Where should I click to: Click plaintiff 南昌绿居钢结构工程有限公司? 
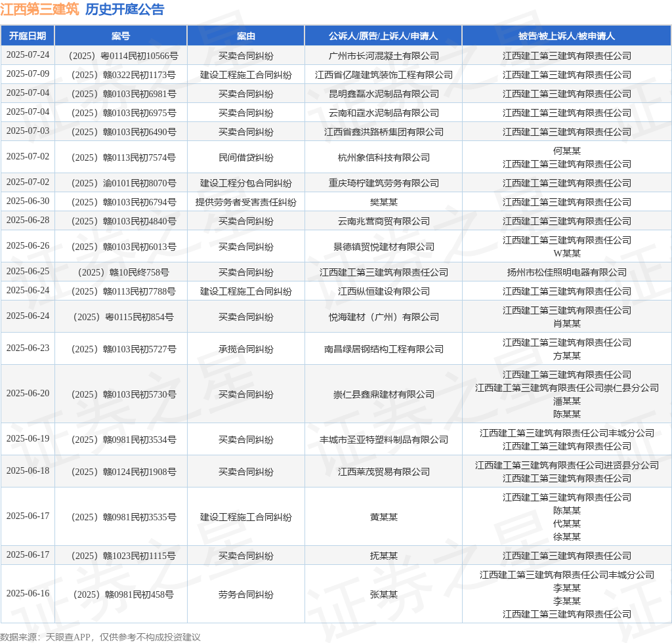[x=383, y=349]
